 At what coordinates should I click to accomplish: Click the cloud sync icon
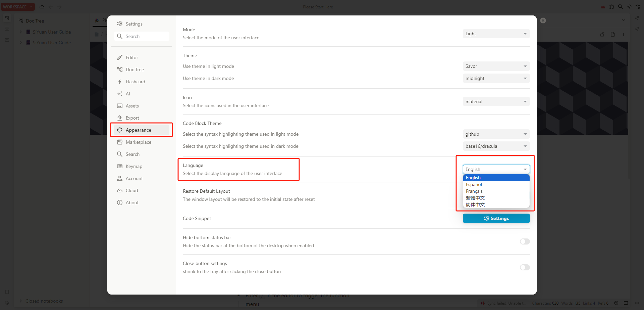(x=42, y=7)
